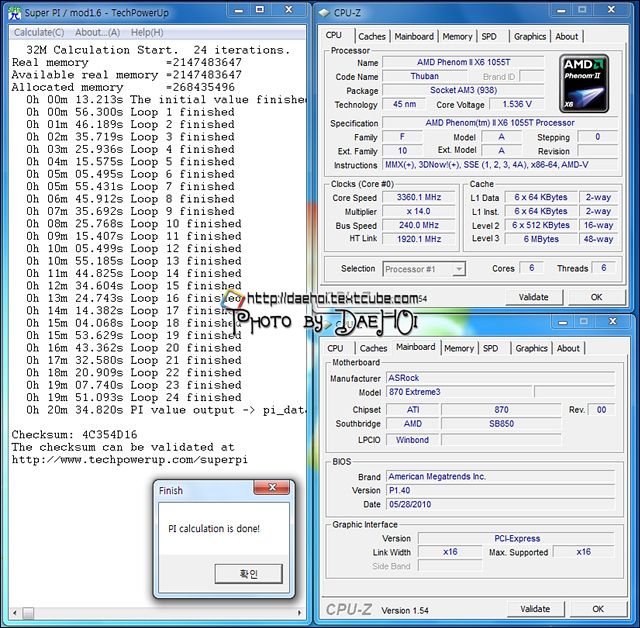640x628 pixels.
Task: Click the Core Speed value 3360.1 MHz
Action: pyautogui.click(x=419, y=197)
